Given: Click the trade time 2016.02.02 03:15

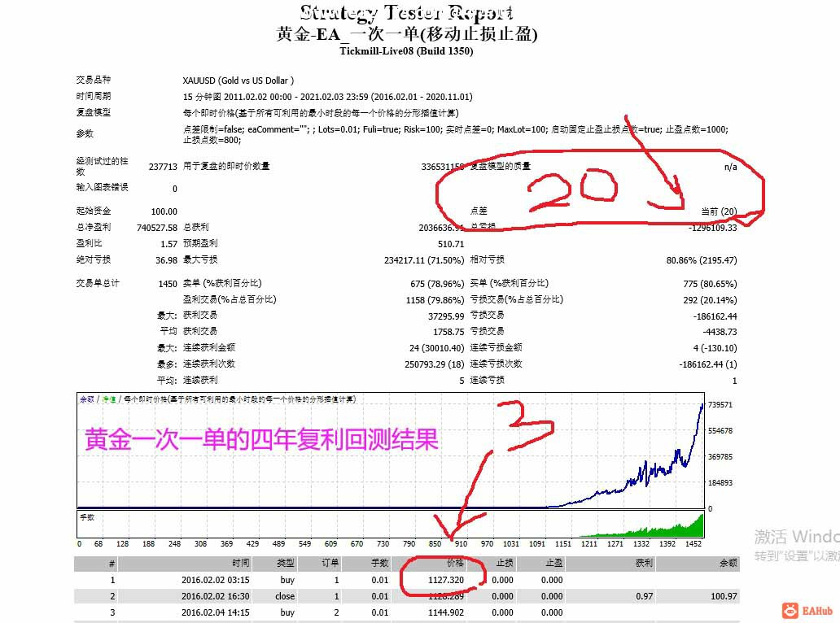Looking at the screenshot, I should pos(215,580).
